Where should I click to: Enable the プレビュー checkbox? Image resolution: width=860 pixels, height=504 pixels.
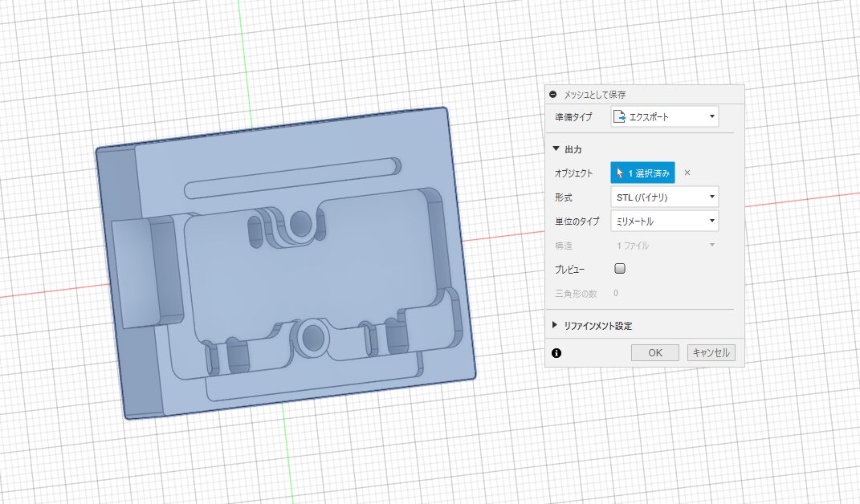(x=620, y=269)
